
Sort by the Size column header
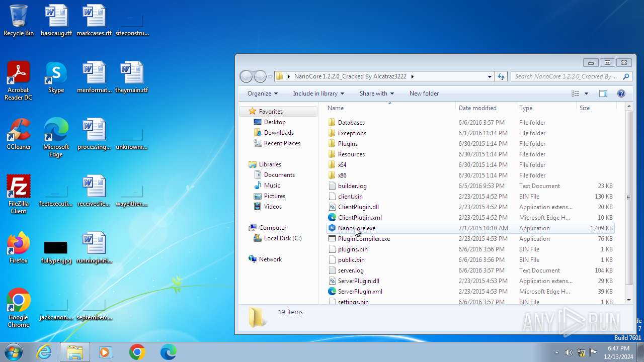point(596,108)
